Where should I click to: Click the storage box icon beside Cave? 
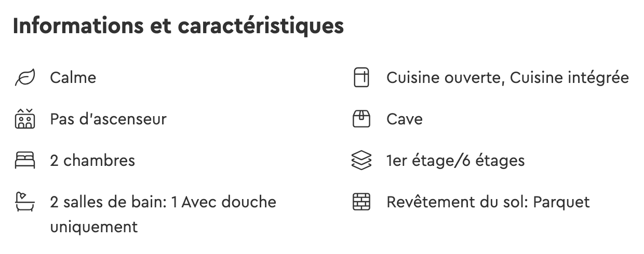point(361,119)
